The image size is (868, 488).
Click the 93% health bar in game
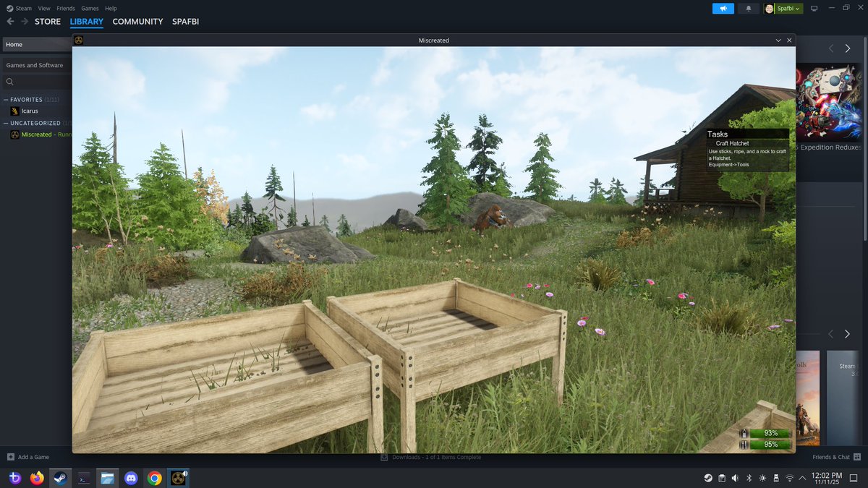point(768,433)
